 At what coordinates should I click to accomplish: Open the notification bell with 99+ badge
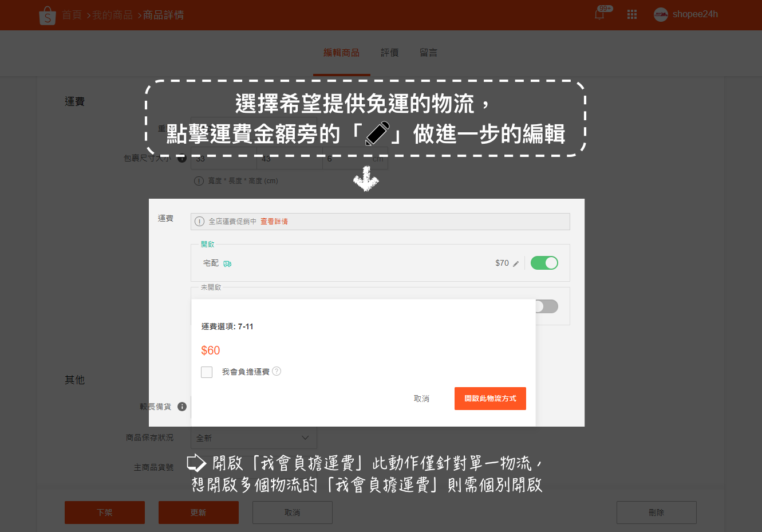(x=599, y=14)
